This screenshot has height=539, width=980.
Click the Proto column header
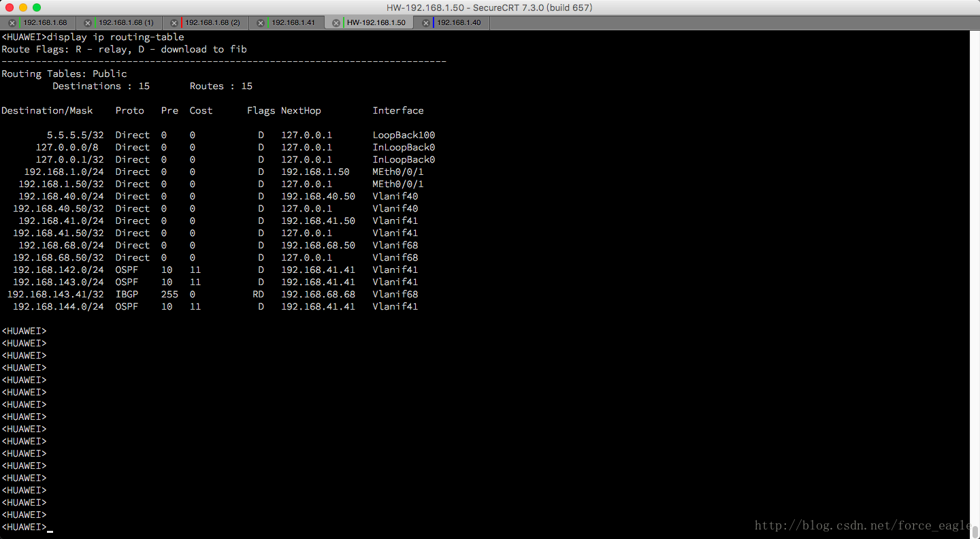[x=130, y=110]
